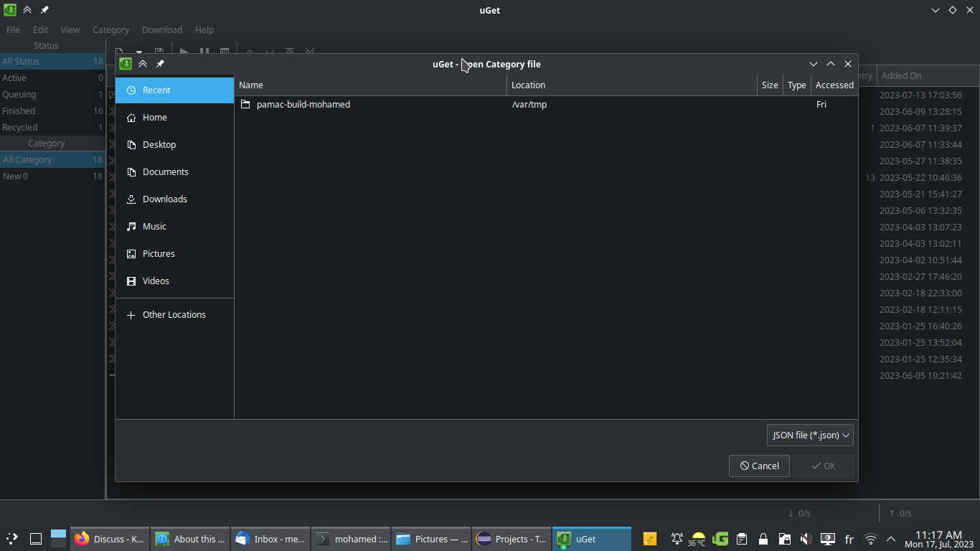Open Downloads location in sidebar

click(x=174, y=199)
